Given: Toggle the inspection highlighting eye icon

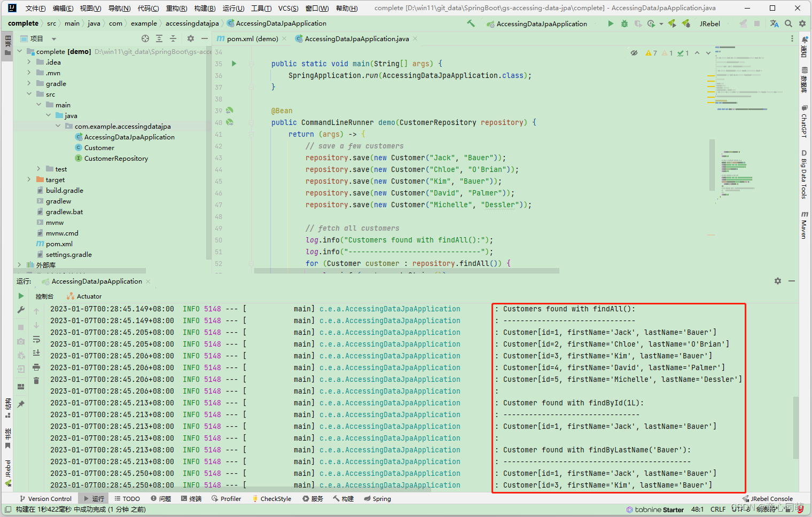Looking at the screenshot, I should 634,52.
